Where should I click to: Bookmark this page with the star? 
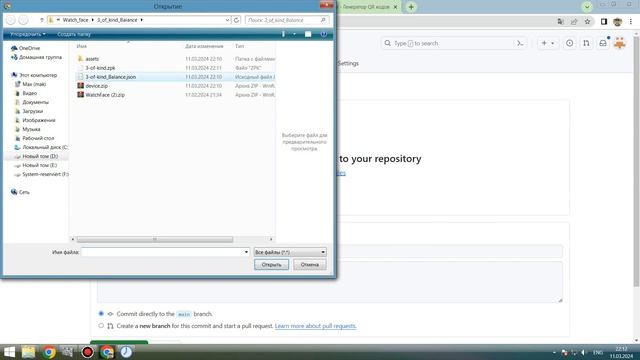(587, 22)
